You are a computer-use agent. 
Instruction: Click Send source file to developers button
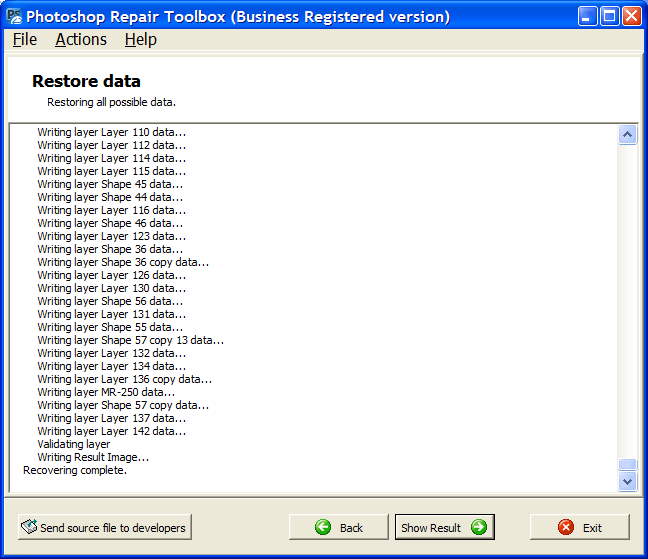(105, 527)
